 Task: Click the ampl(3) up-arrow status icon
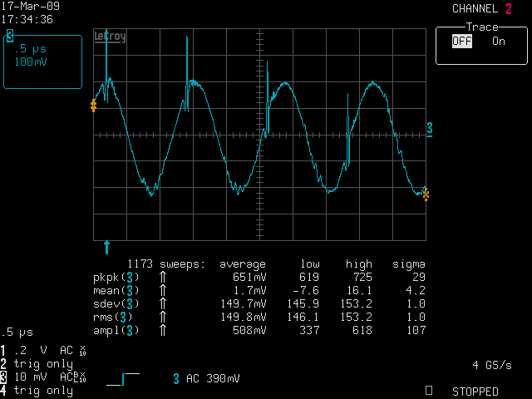(x=163, y=330)
